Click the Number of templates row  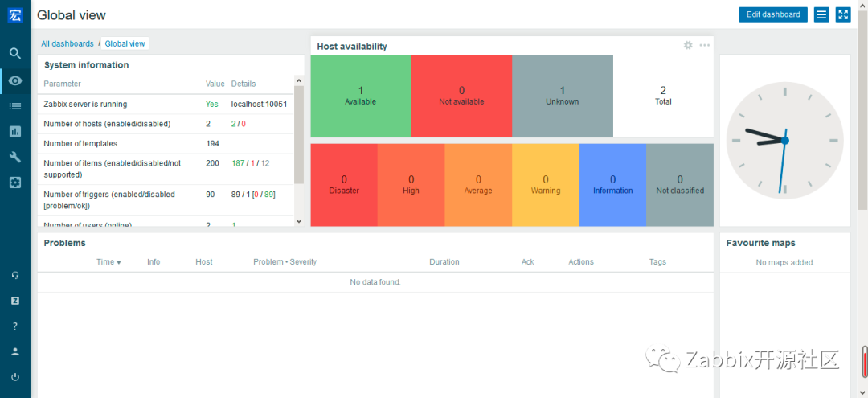(x=166, y=143)
